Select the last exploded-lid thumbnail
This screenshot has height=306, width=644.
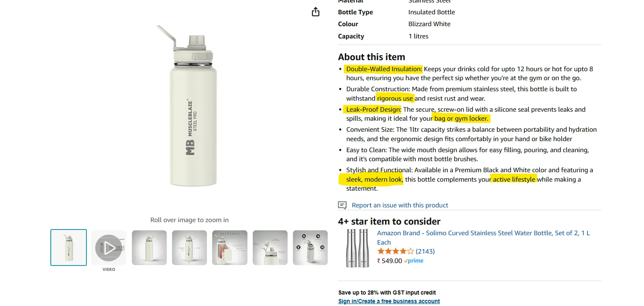310,247
